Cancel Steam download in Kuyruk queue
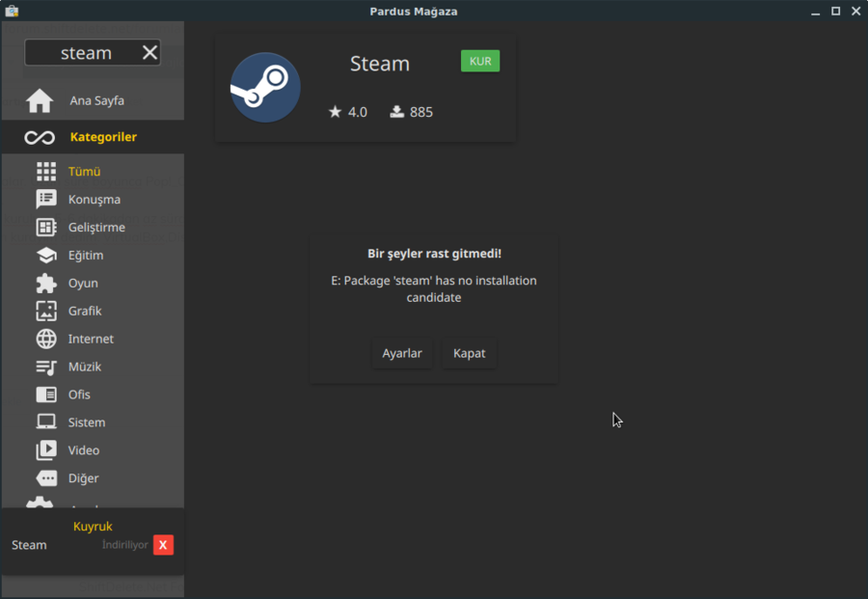 tap(163, 545)
